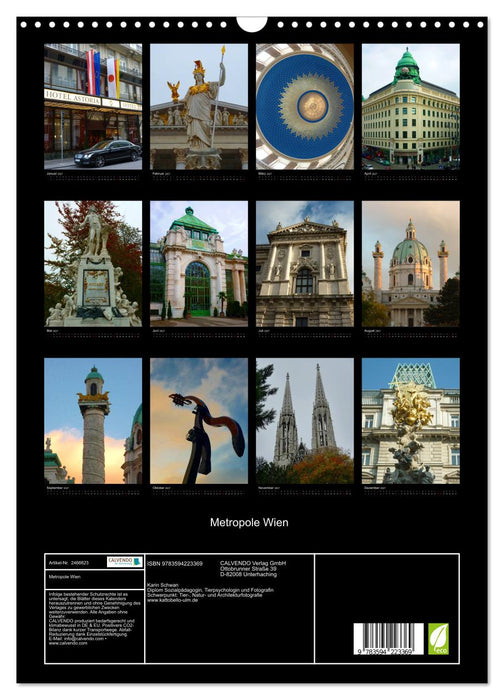
Task: Select the Karlskirche column September photo
Action: [x=93, y=421]
